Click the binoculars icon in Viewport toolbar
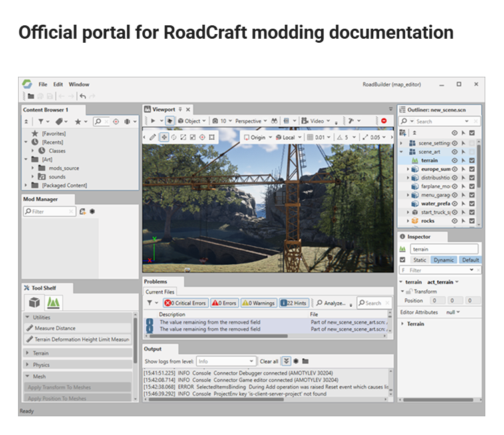The image size is (504, 435). [274, 121]
